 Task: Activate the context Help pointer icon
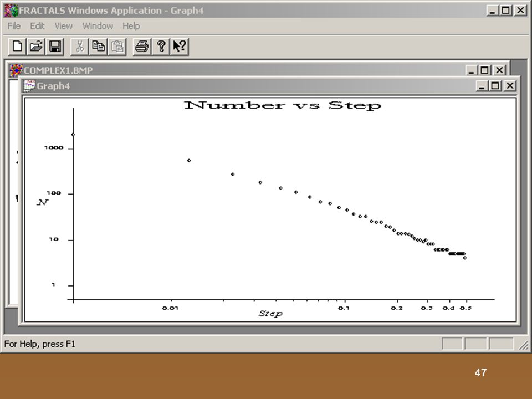pyautogui.click(x=180, y=47)
